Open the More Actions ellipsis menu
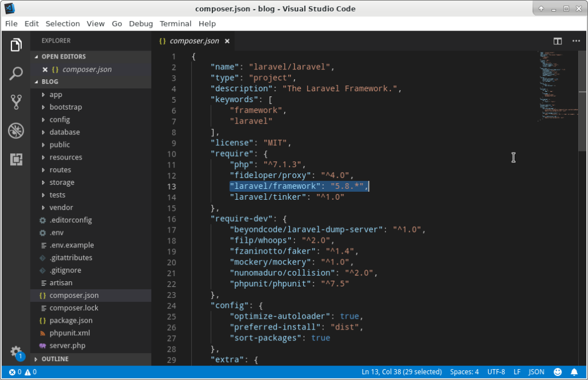This screenshot has height=380, width=588. [576, 41]
